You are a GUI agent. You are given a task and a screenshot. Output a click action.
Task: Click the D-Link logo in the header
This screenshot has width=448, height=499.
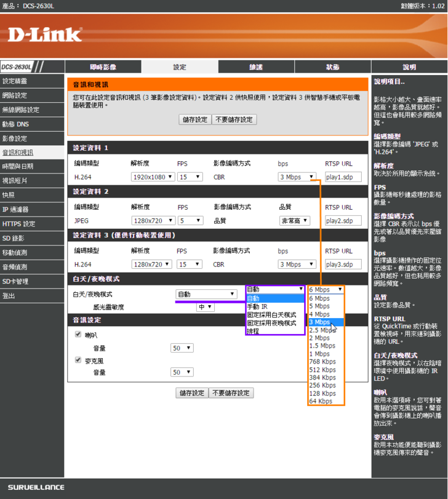point(45,34)
